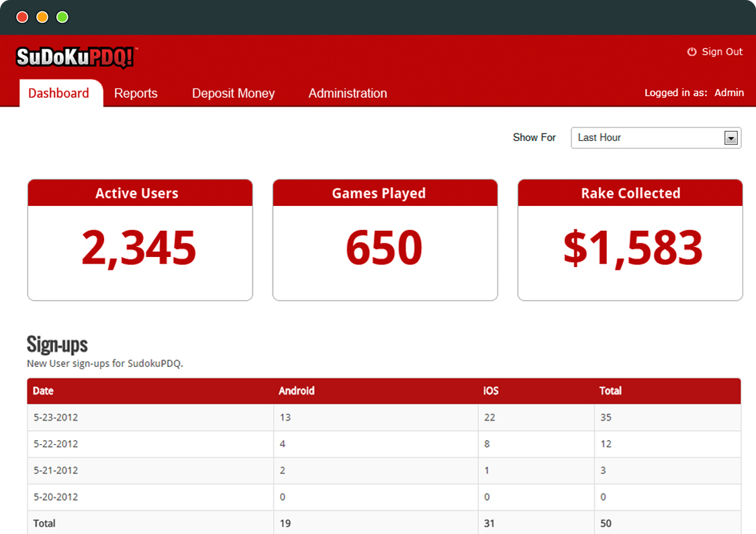Select the 5-23-2012 date cell
The width and height of the screenshot is (756, 534).
[150, 417]
